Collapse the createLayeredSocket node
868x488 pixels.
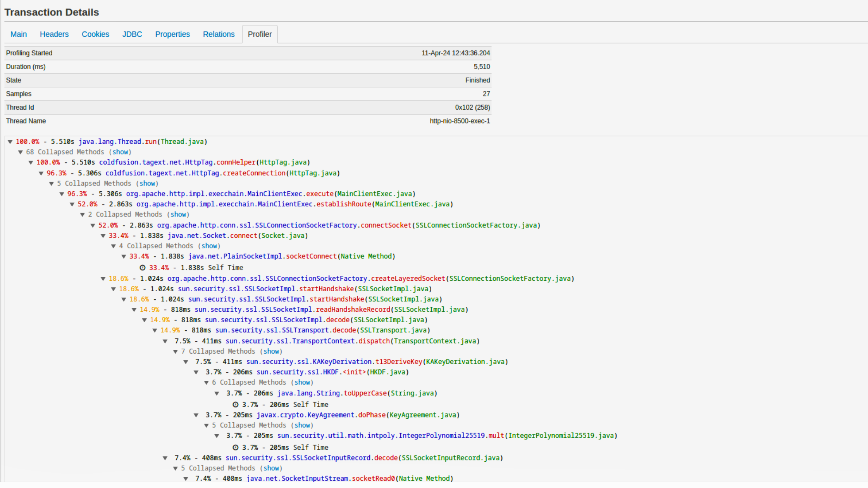pos(103,279)
